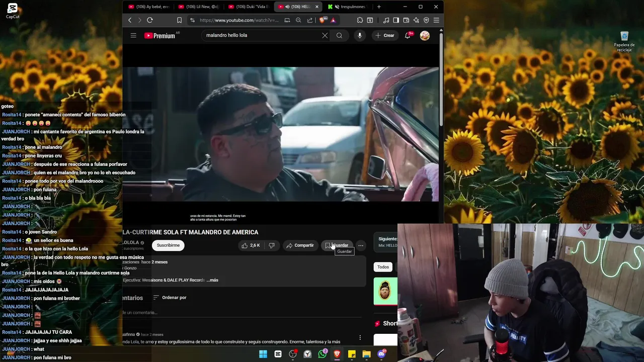644x362 pixels.
Task: Open CapCut from the taskbar
Action: (x=278, y=354)
